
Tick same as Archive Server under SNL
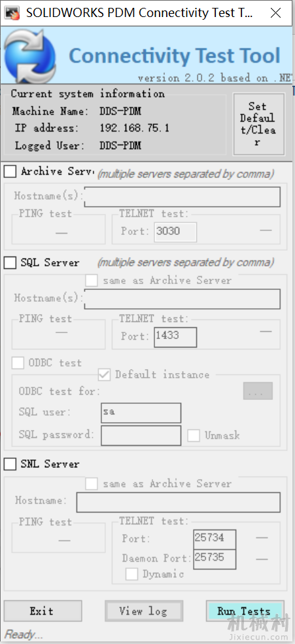(92, 484)
